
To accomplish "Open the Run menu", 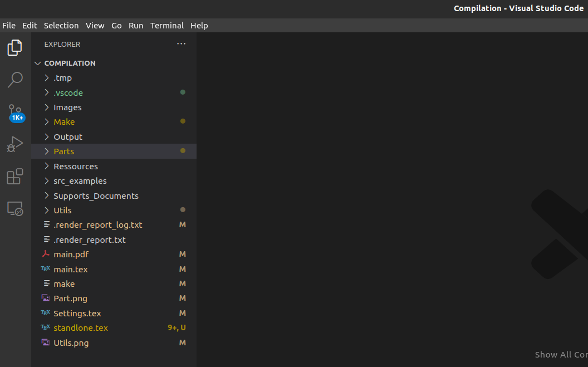I will (136, 26).
